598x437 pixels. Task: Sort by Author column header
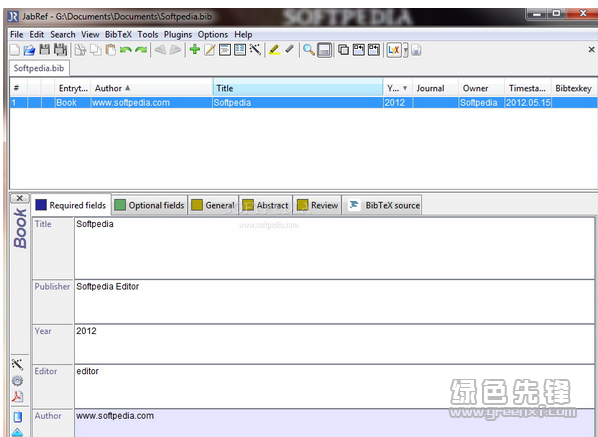click(151, 88)
